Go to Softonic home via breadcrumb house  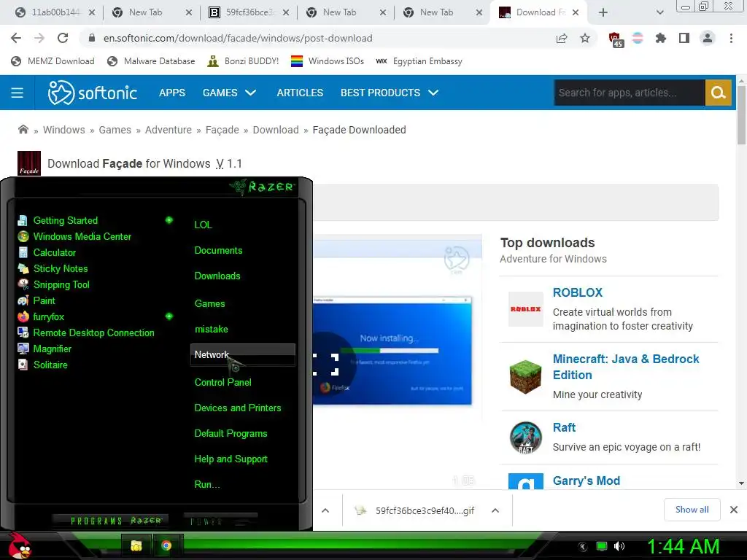(x=23, y=130)
